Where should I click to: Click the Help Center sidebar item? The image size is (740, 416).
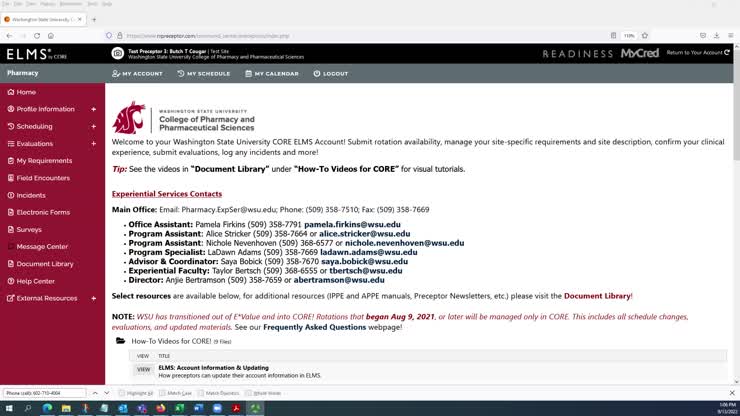(x=35, y=281)
